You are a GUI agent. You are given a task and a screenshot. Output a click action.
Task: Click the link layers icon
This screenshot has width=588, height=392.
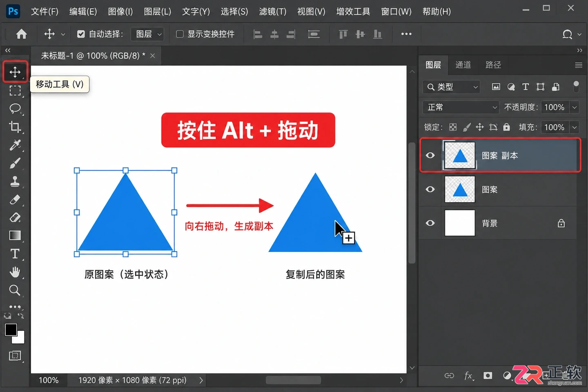pos(449,376)
